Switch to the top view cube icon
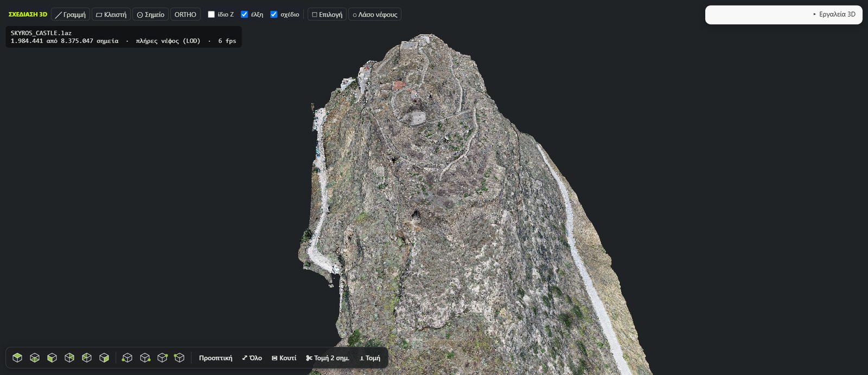Screen dimensions: 868x375 (x=17, y=358)
